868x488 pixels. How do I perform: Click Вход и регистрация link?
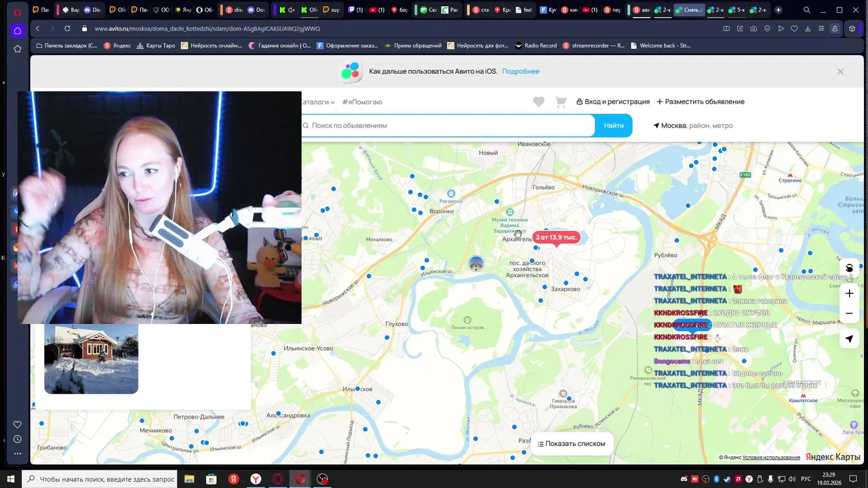coord(613,102)
